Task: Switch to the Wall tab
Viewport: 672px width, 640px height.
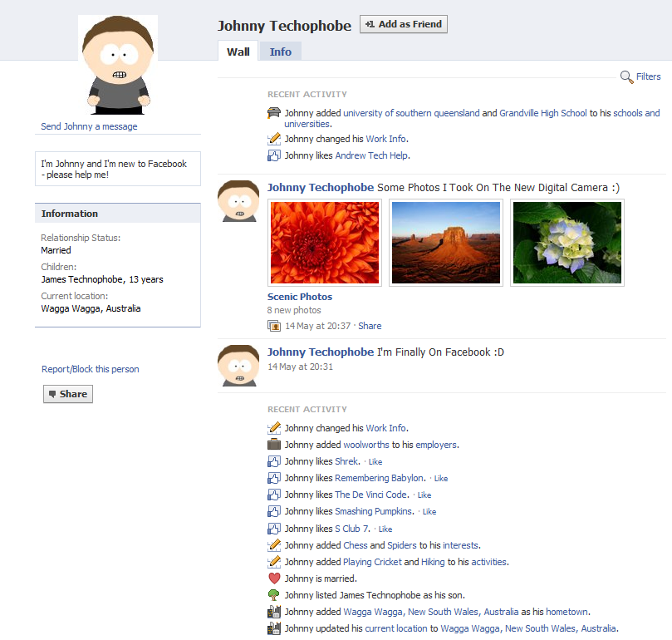Action: 238,52
